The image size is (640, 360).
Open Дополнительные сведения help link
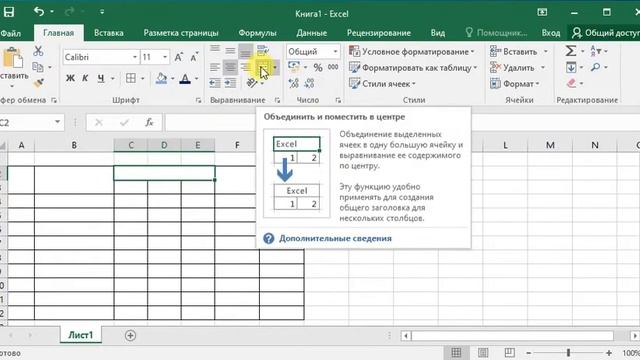335,238
